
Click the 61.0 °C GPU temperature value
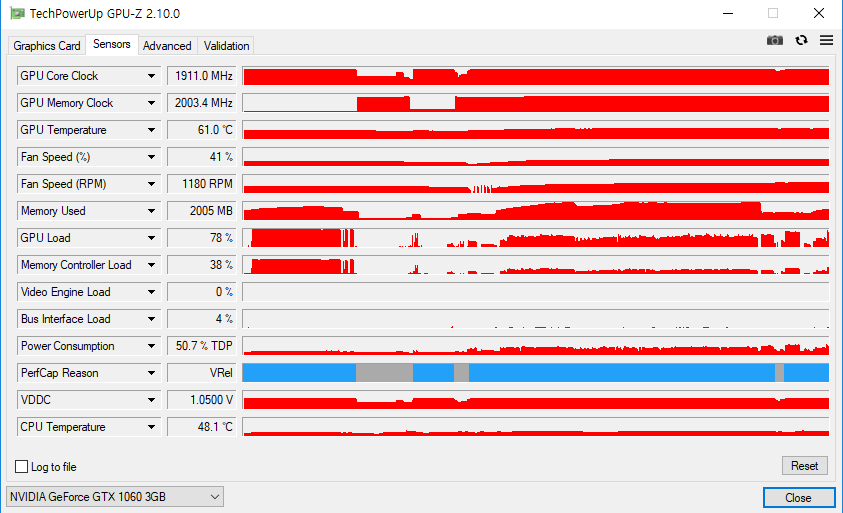coord(202,130)
